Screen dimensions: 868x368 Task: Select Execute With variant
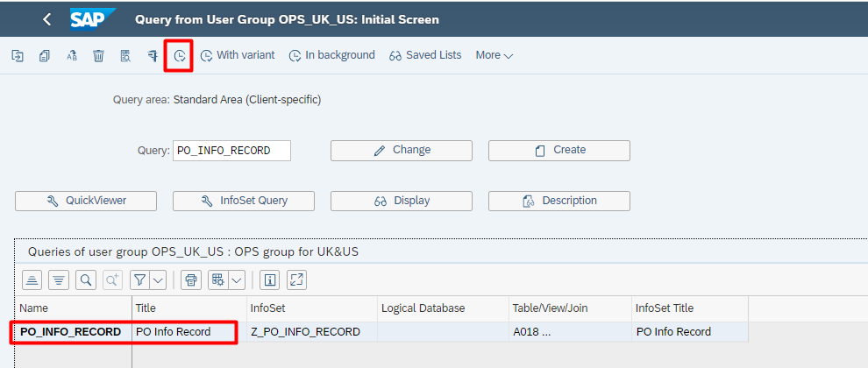pos(237,55)
